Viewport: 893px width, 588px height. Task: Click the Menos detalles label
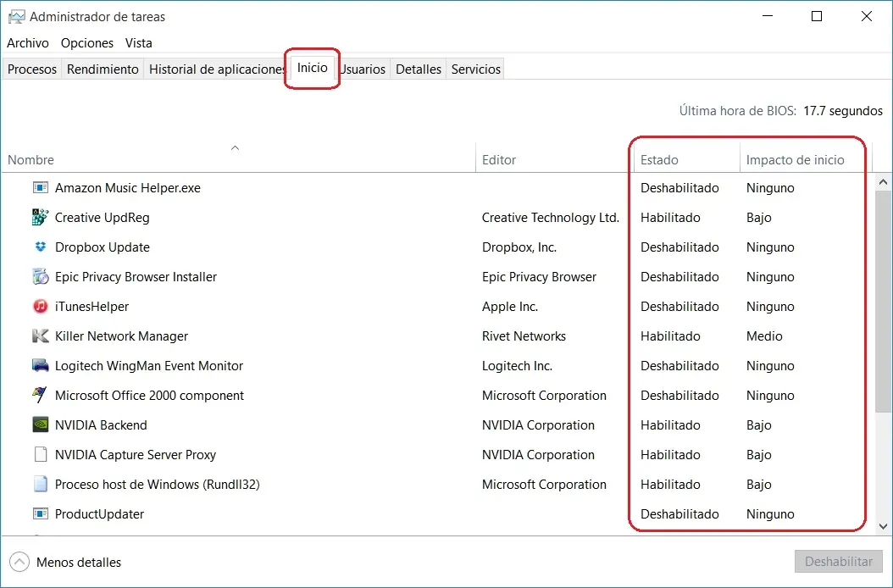(79, 563)
